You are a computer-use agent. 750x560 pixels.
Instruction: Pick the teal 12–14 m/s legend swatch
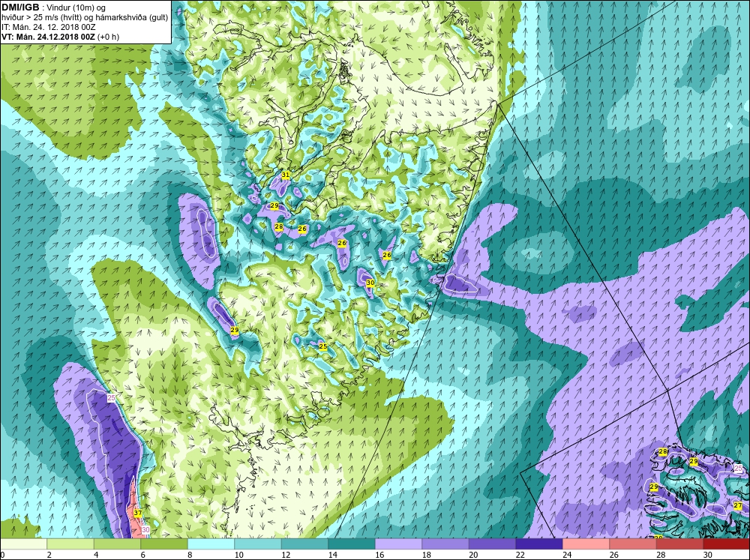[x=304, y=544]
